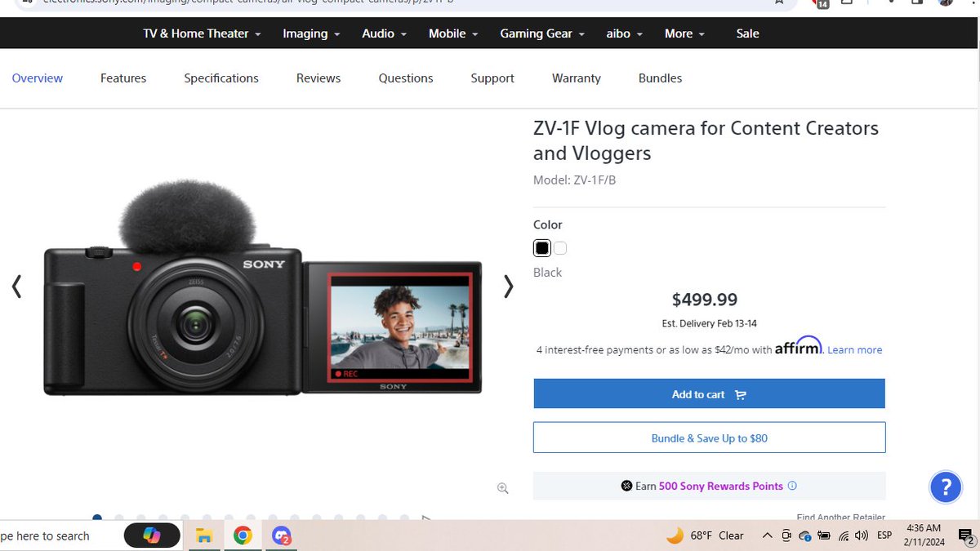Click the Meet Now tray icon
Viewport: 980px width, 551px height.
[x=786, y=535]
